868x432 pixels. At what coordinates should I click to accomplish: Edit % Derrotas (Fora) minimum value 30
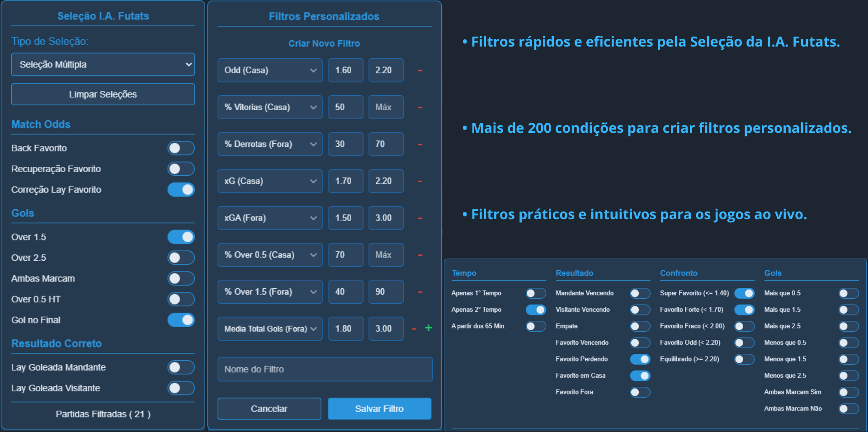(346, 144)
